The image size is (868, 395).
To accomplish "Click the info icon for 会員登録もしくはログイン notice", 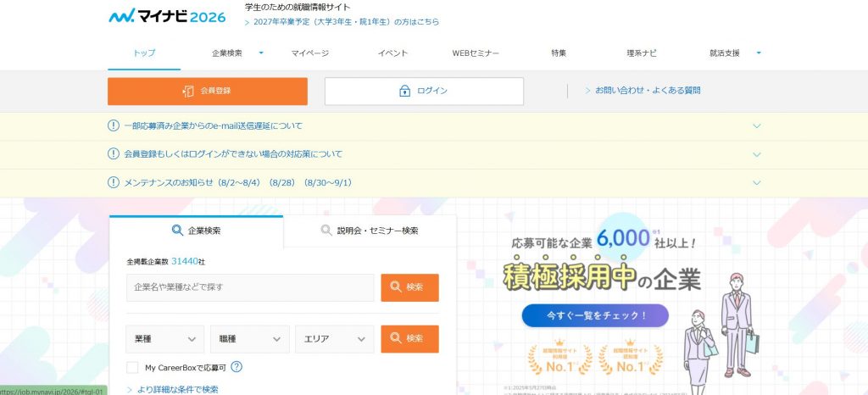I will coord(114,154).
